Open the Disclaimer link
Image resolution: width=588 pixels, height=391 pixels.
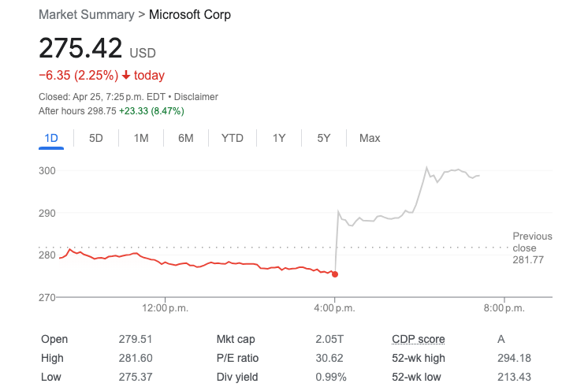coord(196,97)
